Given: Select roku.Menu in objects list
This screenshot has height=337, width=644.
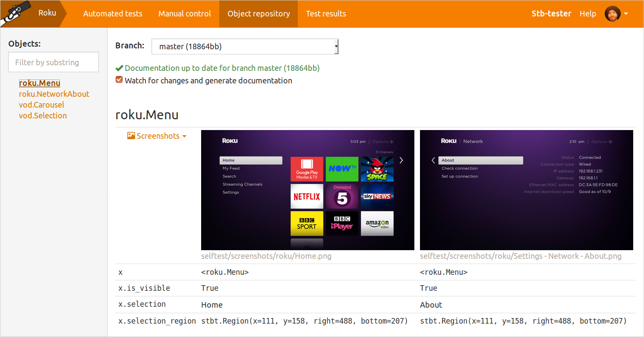Looking at the screenshot, I should pos(40,83).
